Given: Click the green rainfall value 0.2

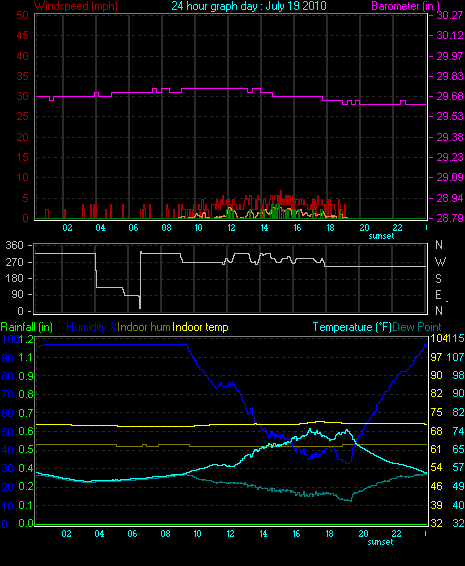Looking at the screenshot, I should click(26, 487).
